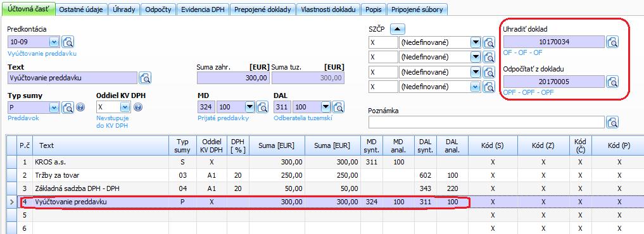Click Vyúčtovanie preddavku text input field
This screenshot has width=644, height=234.
[73, 78]
